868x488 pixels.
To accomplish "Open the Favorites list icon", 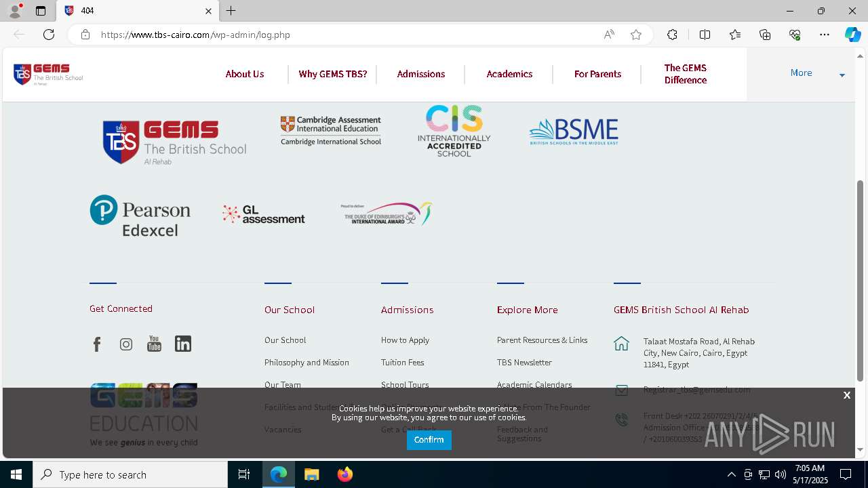I will [735, 35].
